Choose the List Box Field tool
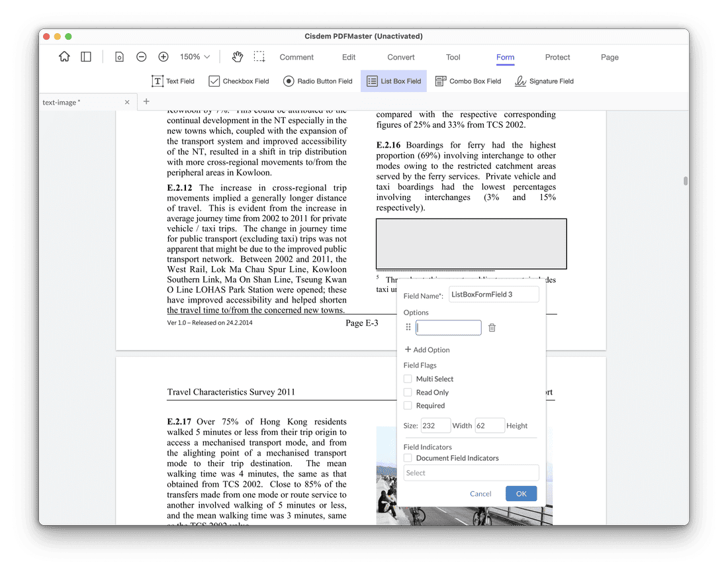728x574 pixels. [394, 81]
